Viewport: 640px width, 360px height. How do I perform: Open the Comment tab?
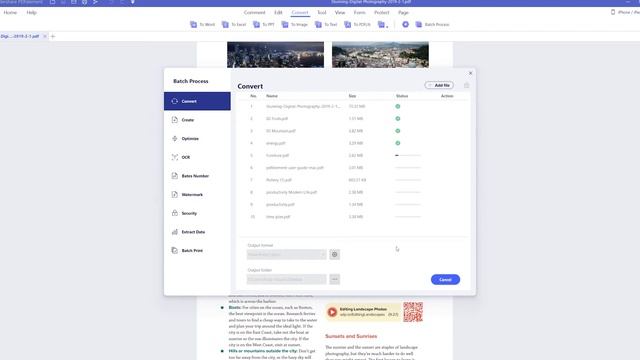[x=255, y=13]
